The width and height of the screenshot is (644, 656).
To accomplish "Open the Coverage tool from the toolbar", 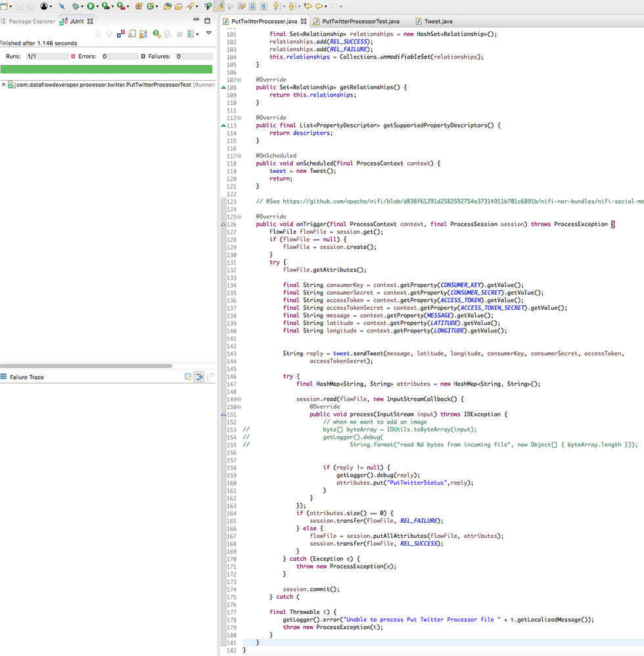I will [106, 5].
